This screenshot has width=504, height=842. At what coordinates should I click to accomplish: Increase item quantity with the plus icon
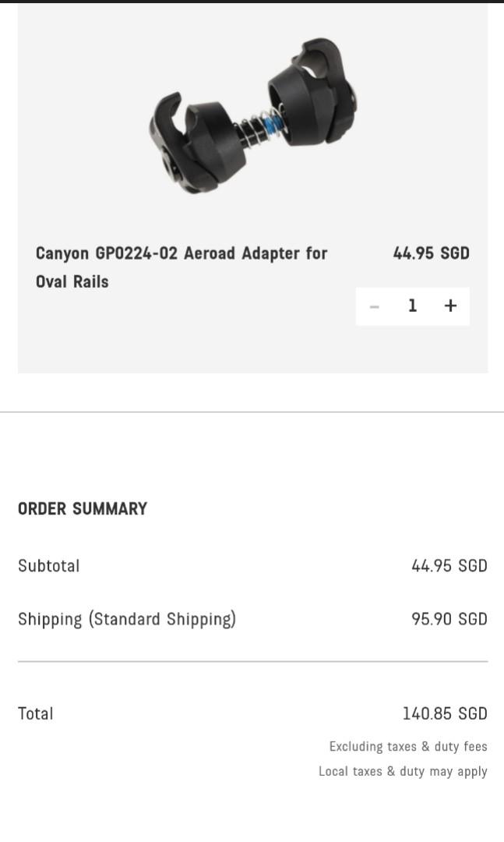click(x=450, y=306)
